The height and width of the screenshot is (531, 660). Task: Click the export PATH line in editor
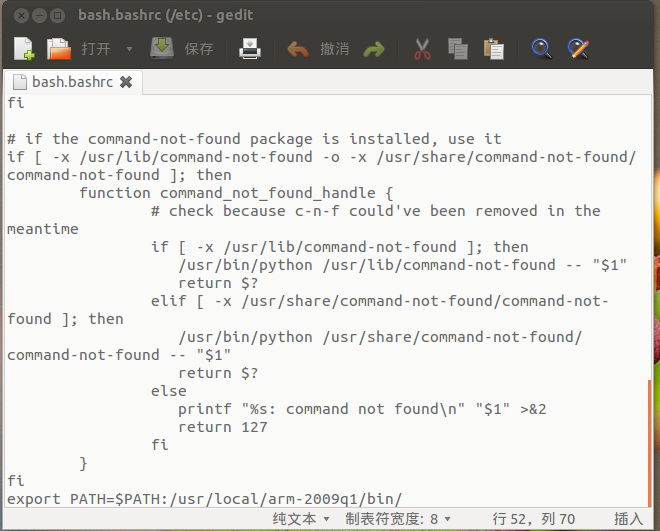pos(205,499)
